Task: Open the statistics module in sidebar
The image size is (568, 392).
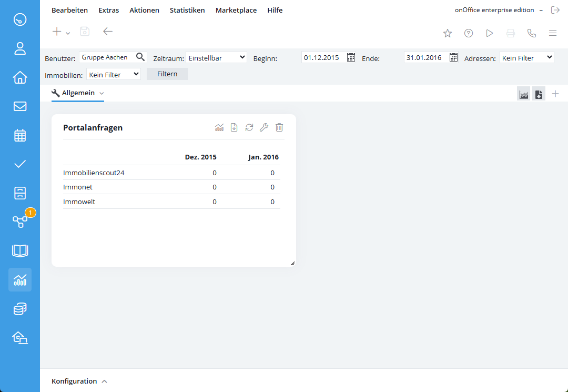Action: pos(20,279)
